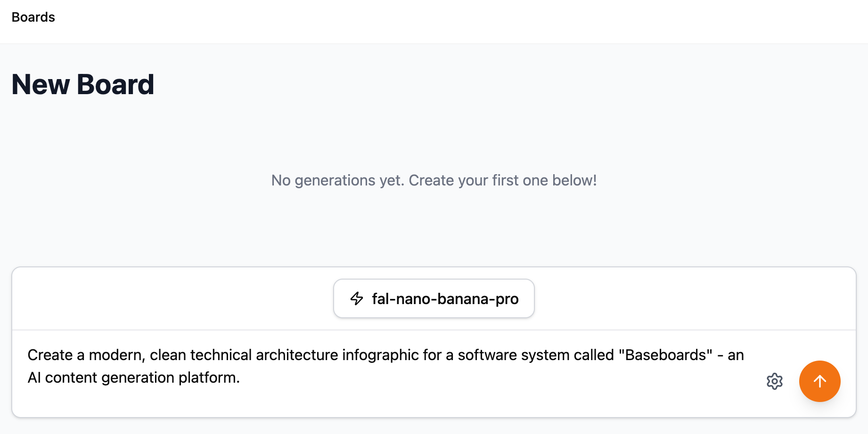Click the empty area right of model selector
868x434 pixels.
click(693, 298)
